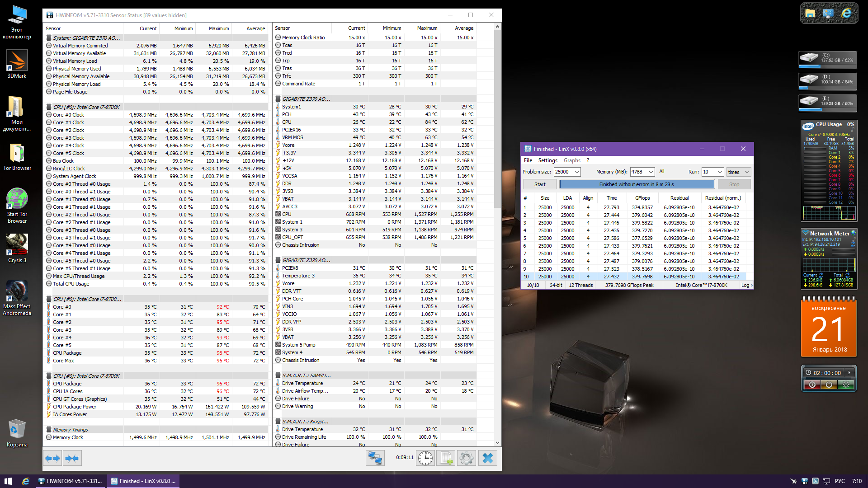Viewport: 868px width, 488px height.
Task: Click red shutdown button in timer gadget
Action: pos(812,385)
